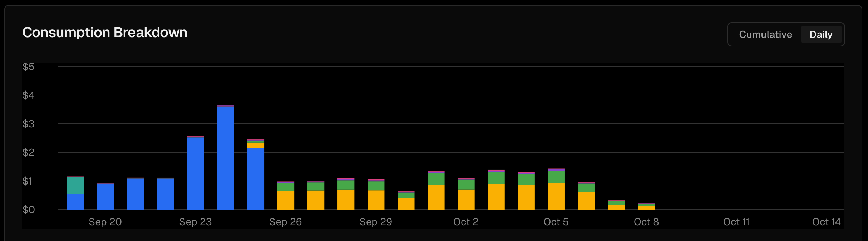
Task: Click the "Sep 26" axis label
Action: (x=286, y=222)
